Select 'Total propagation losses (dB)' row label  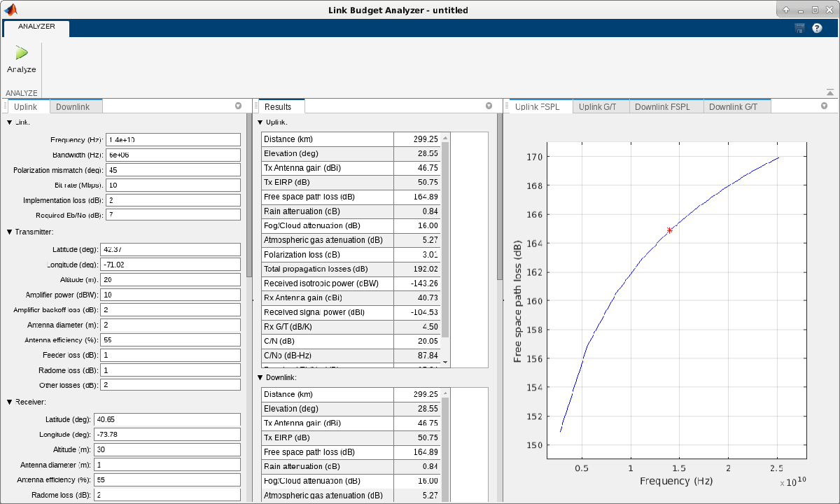328,269
